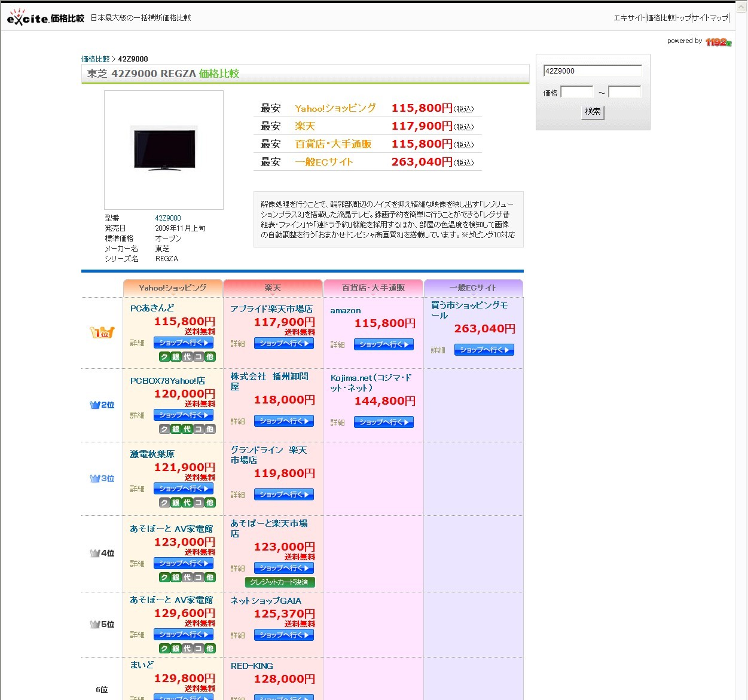The image size is (748, 700).
Task: Click 激電秋葉原's 代 cash-on-delivery icon
Action: pyautogui.click(x=187, y=503)
